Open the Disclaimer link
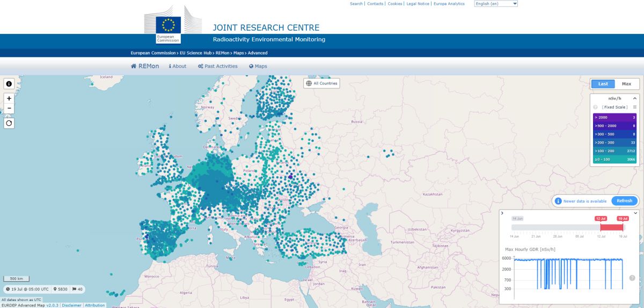644x308 pixels. point(71,305)
